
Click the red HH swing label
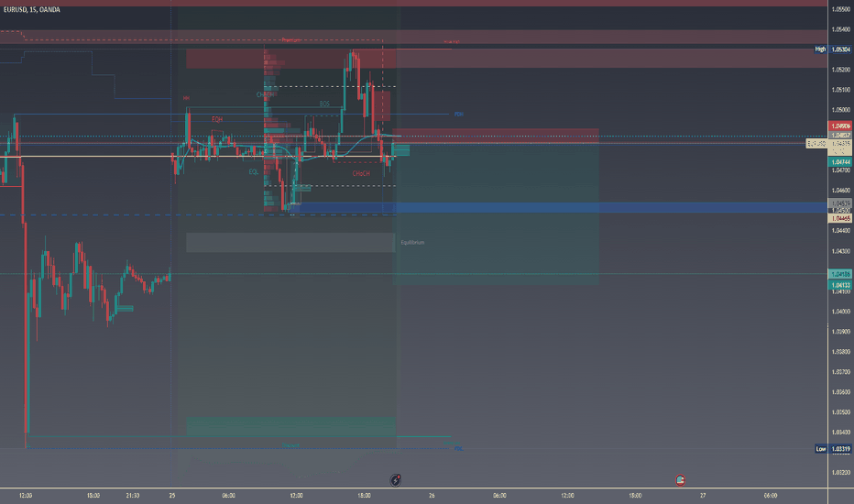pyautogui.click(x=186, y=99)
